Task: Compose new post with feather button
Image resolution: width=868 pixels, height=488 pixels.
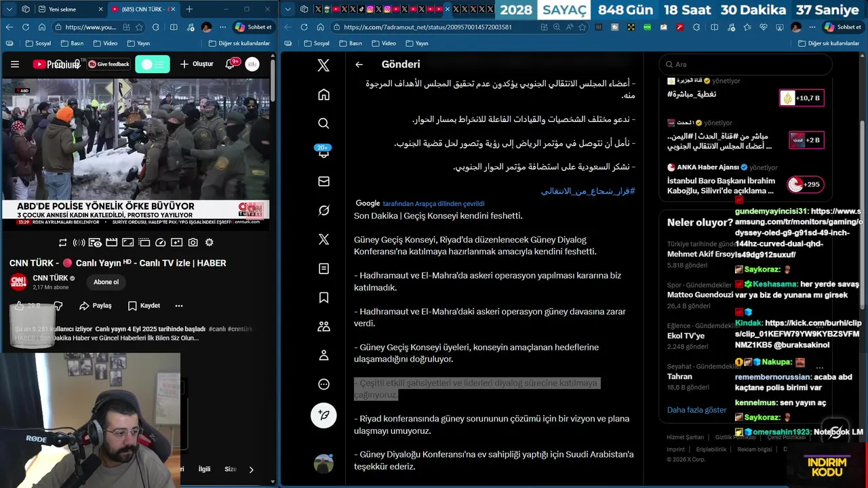Action: (x=323, y=415)
